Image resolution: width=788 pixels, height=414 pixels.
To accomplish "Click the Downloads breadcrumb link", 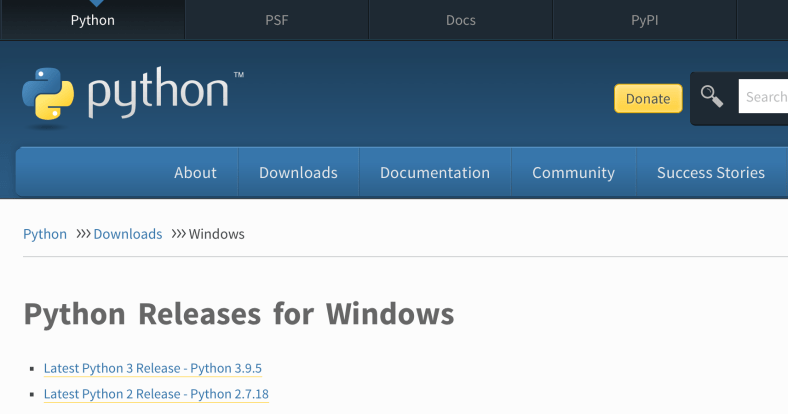I will click(x=128, y=234).
